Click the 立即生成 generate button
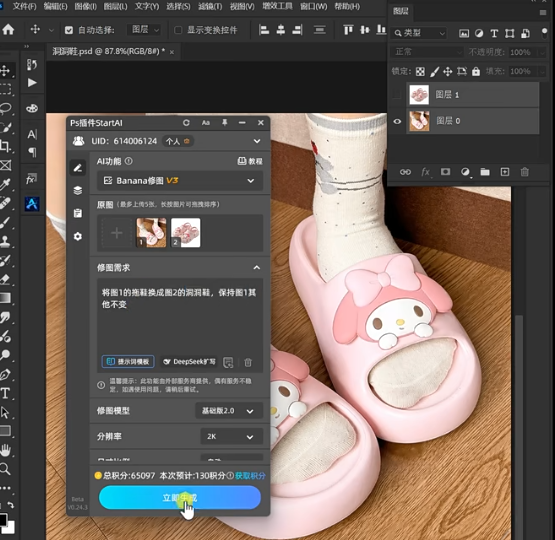 (x=180, y=498)
